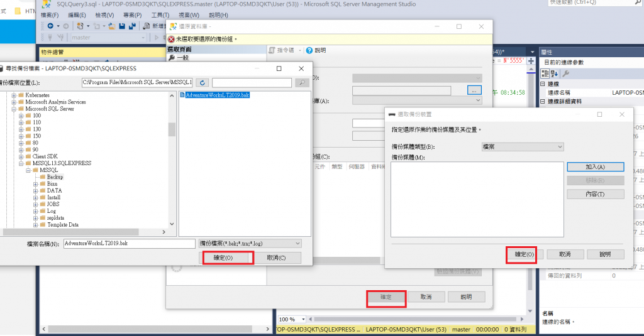
Task: Expand the DATA folder node
Action: click(35, 191)
